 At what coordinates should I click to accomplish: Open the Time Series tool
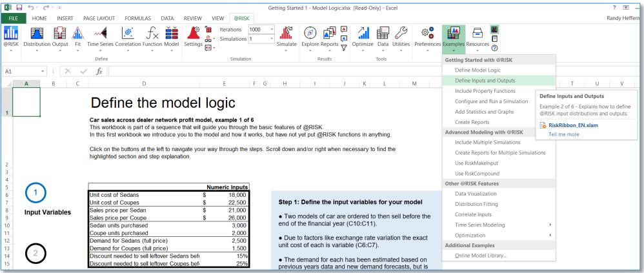(x=100, y=37)
